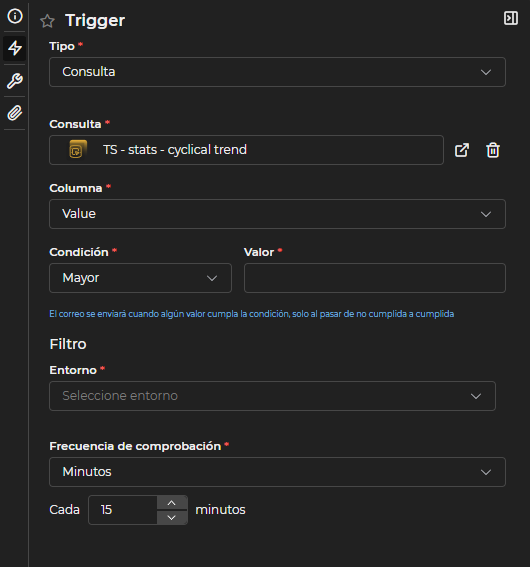Click the Filtro section heading
Image resolution: width=530 pixels, height=567 pixels.
[68, 344]
